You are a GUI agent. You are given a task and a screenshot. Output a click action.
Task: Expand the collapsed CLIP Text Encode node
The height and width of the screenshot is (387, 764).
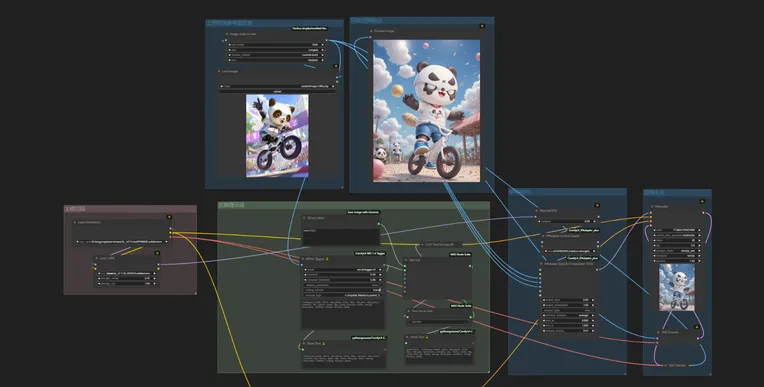(422, 244)
